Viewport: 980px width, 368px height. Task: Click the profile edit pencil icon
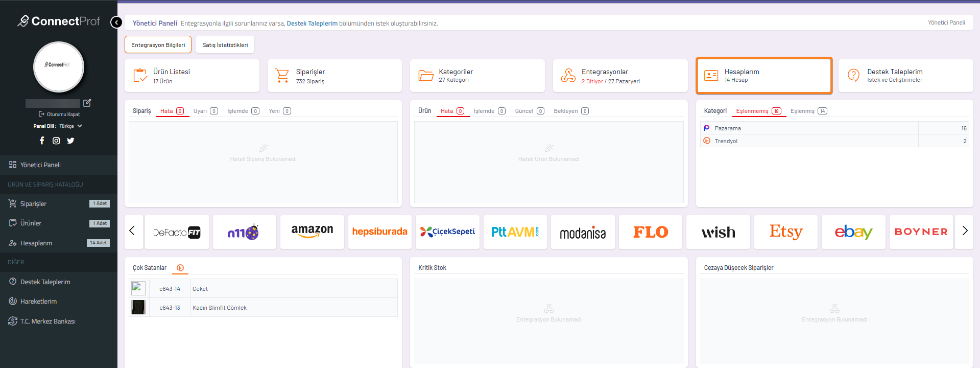click(87, 103)
